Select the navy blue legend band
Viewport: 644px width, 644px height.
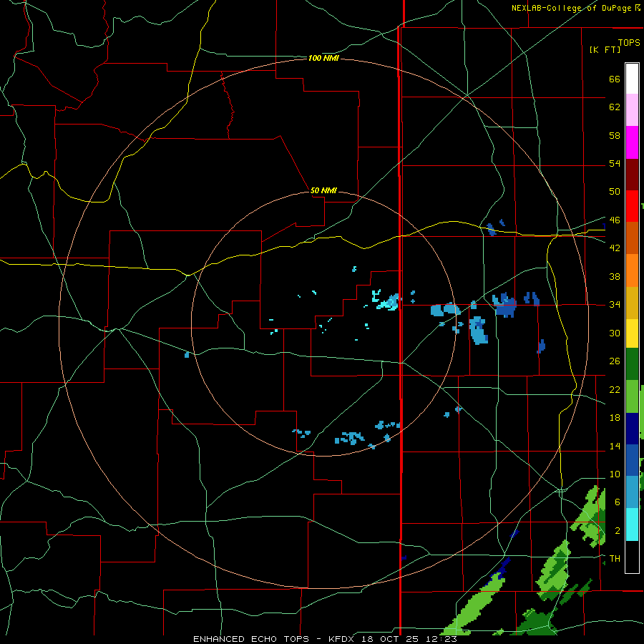pyautogui.click(x=632, y=429)
